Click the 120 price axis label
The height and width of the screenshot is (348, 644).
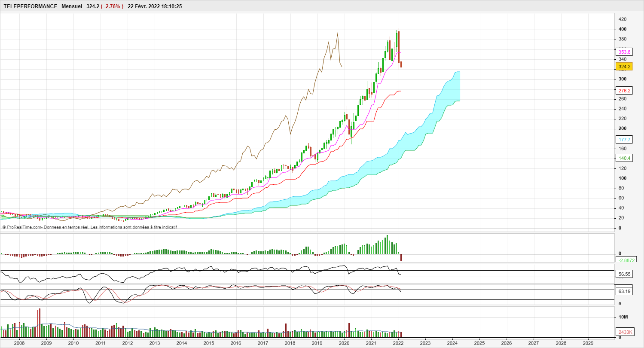tap(623, 168)
